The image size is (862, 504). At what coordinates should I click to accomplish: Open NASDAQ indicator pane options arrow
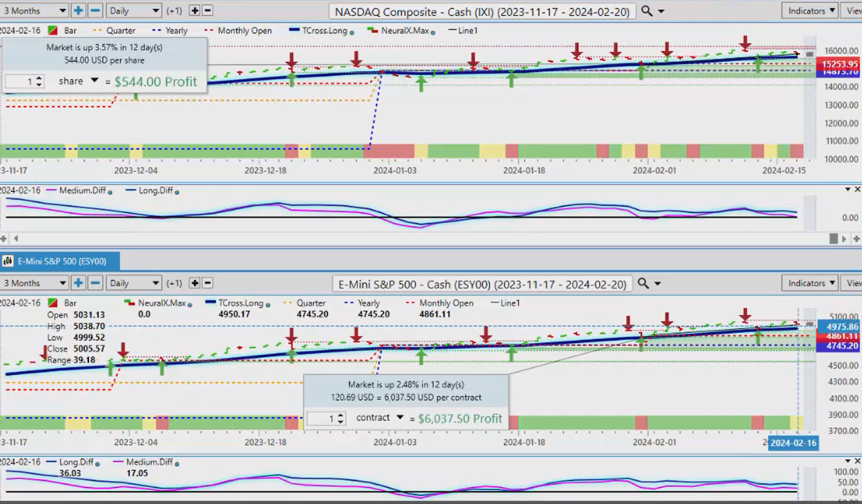click(x=848, y=190)
